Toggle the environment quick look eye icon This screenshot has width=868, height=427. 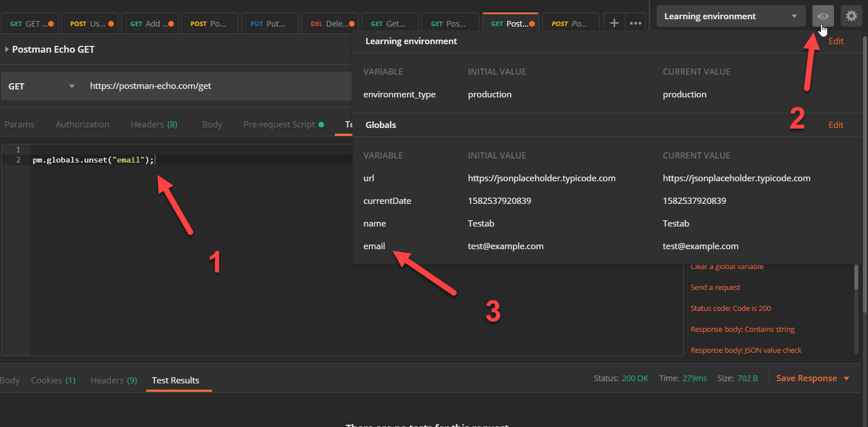[823, 16]
